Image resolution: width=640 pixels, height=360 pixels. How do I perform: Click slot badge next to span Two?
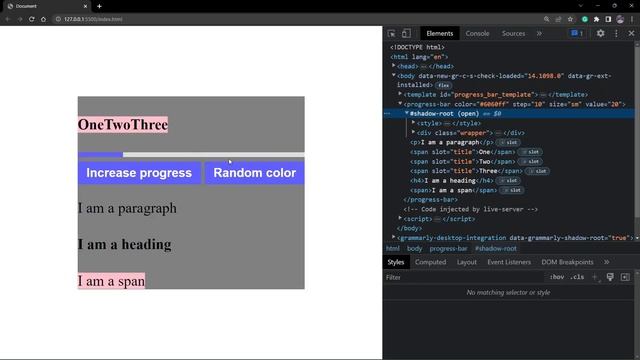530,162
